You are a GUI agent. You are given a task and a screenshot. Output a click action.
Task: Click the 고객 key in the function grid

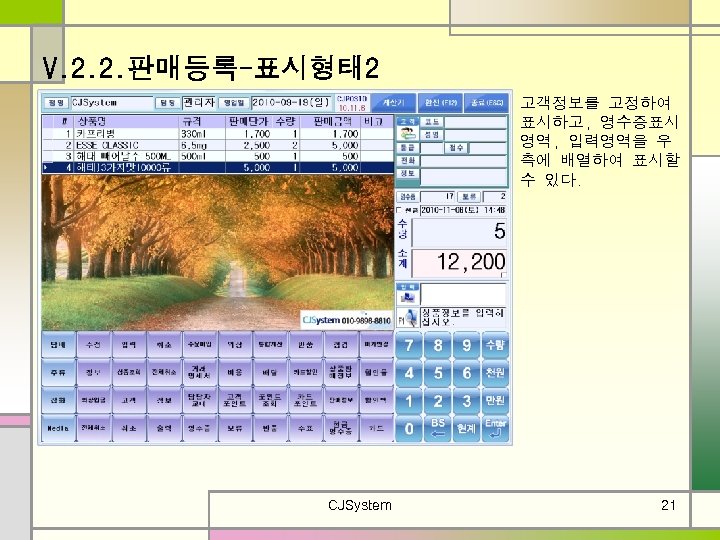pyautogui.click(x=129, y=400)
